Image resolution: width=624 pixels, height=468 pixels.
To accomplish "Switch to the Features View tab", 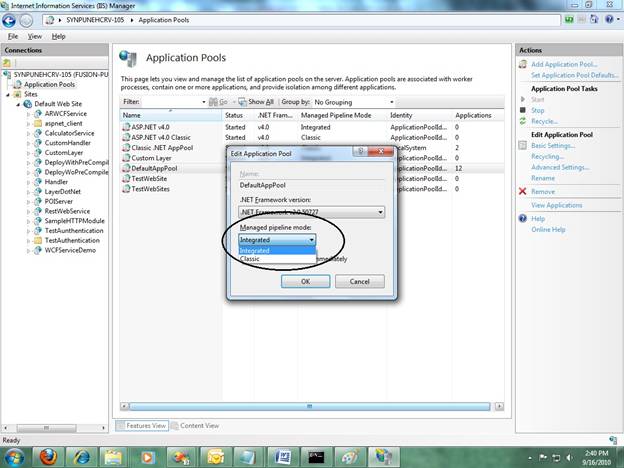I will (142, 426).
